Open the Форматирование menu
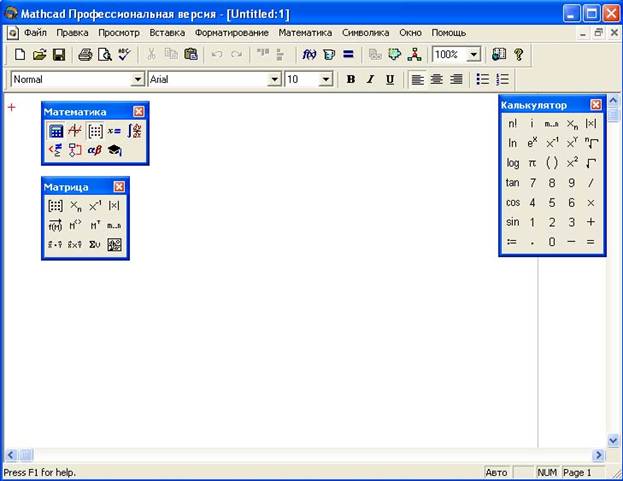This screenshot has height=481, width=623. (232, 33)
